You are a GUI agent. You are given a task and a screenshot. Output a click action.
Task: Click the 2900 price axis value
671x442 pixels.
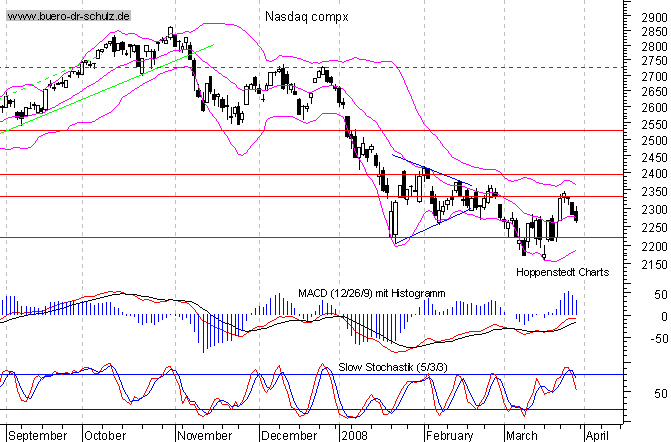(654, 18)
